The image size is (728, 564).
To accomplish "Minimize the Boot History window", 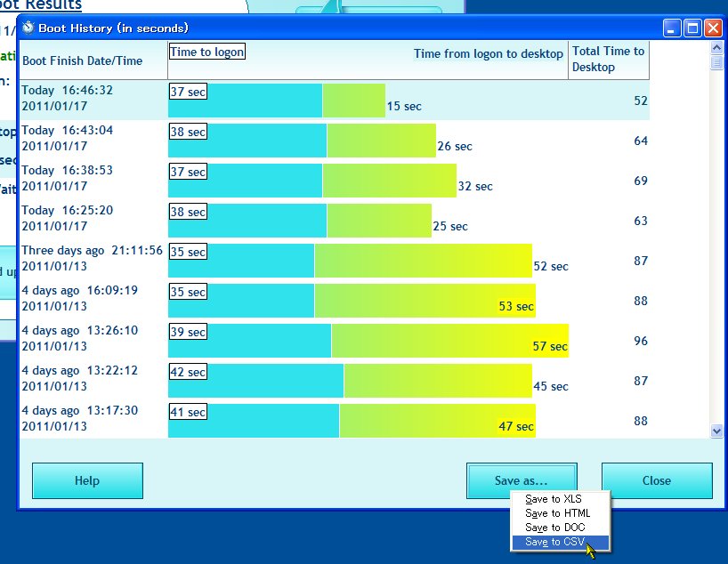I will click(671, 28).
